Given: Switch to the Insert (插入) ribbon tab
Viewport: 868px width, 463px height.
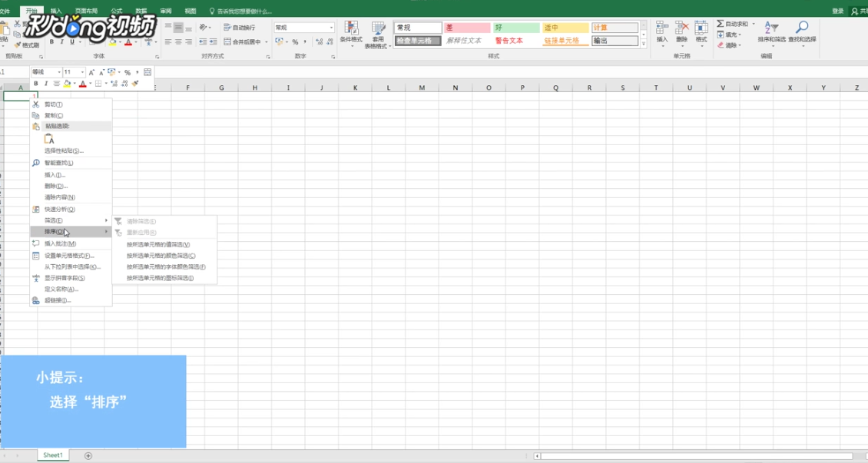Looking at the screenshot, I should click(56, 11).
